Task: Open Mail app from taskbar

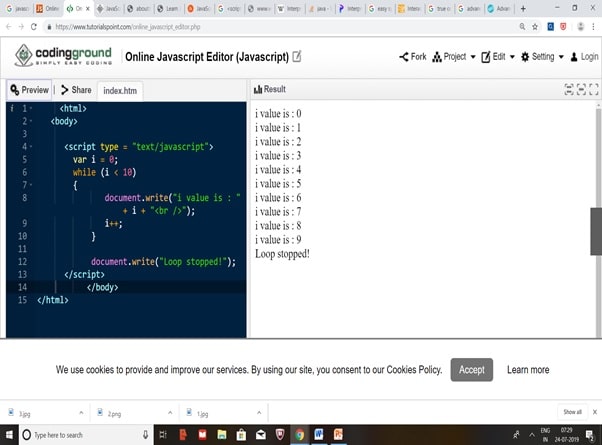Action: coord(261,435)
